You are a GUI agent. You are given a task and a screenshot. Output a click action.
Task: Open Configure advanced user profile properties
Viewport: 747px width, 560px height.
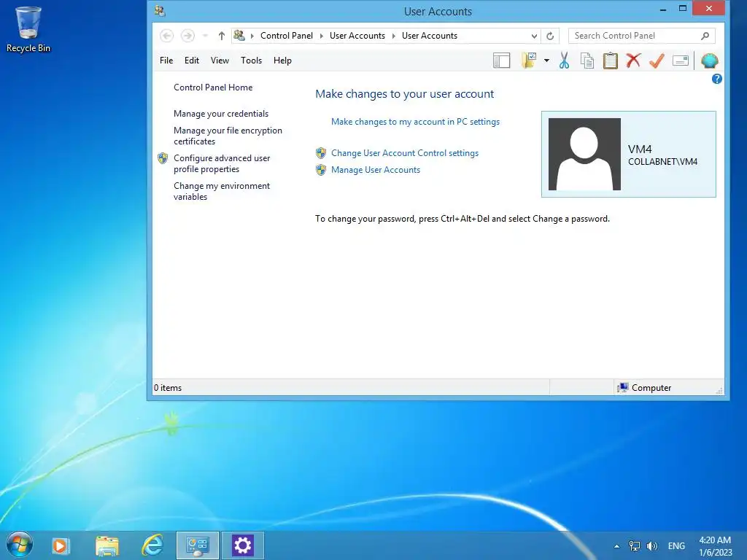tap(222, 163)
